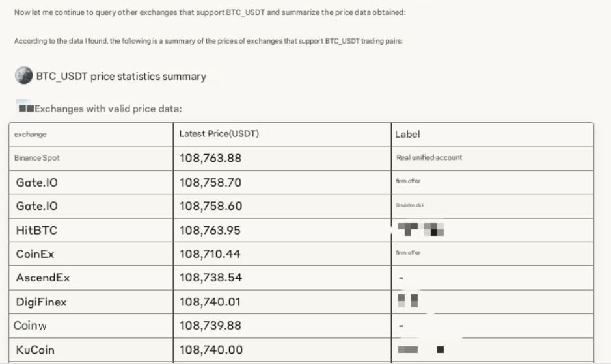Select the Coinw exchange name
Screen dimensions: 611x364
31,325
